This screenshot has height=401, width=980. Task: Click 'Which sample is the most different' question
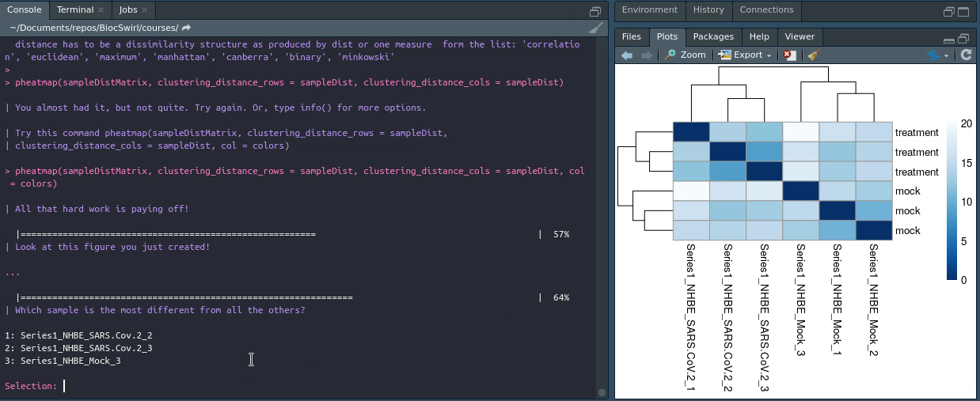[160, 310]
